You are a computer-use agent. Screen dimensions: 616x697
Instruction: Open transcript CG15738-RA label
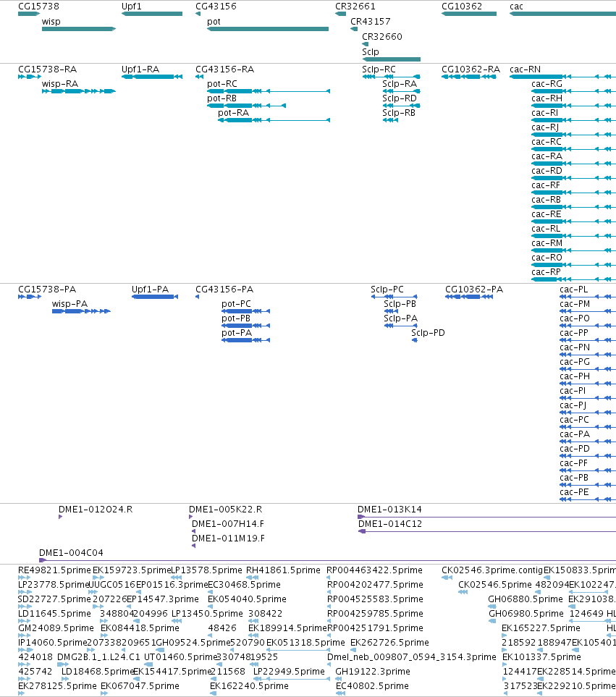click(x=48, y=69)
